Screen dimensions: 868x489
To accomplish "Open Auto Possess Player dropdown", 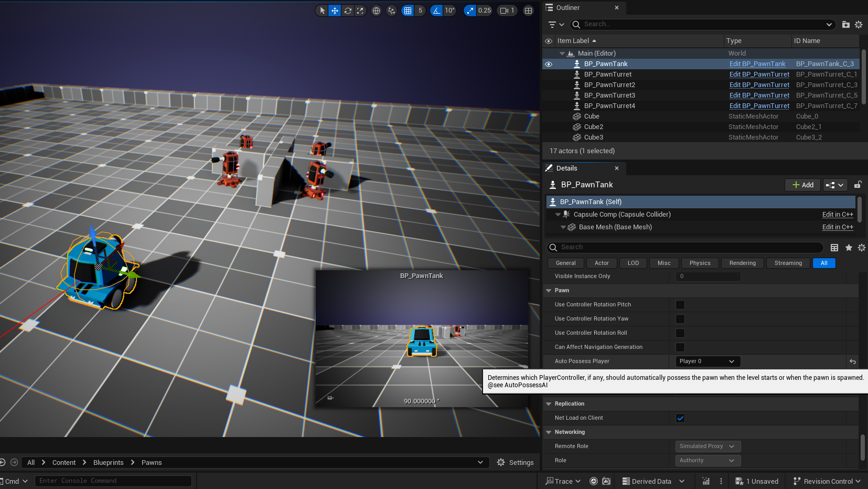I will (708, 362).
